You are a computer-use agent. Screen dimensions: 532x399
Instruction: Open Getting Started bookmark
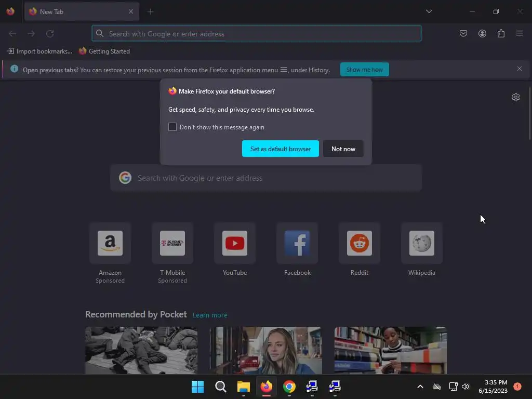104,51
